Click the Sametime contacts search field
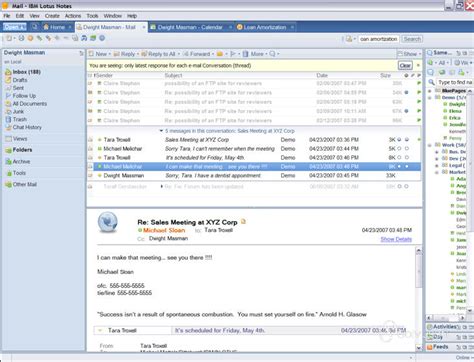474x362 pixels. click(455, 82)
